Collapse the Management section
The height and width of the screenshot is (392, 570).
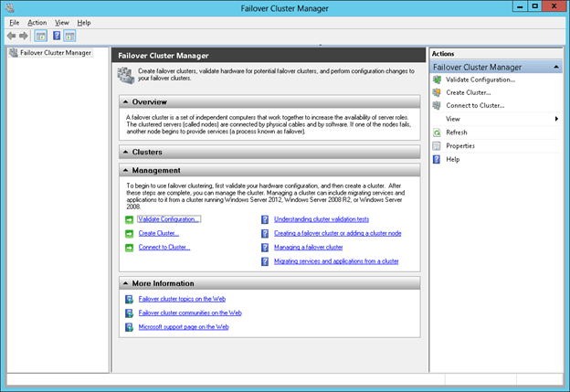pos(126,170)
